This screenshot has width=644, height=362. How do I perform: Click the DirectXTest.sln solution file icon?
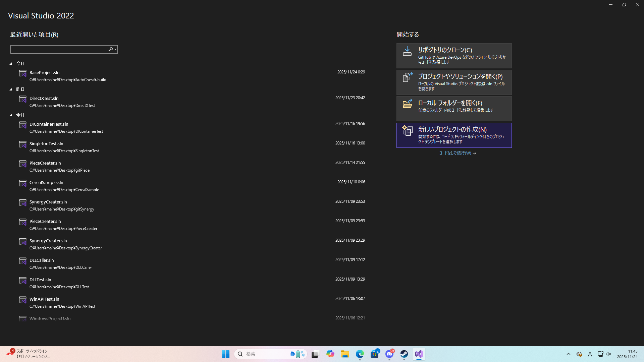point(23,99)
